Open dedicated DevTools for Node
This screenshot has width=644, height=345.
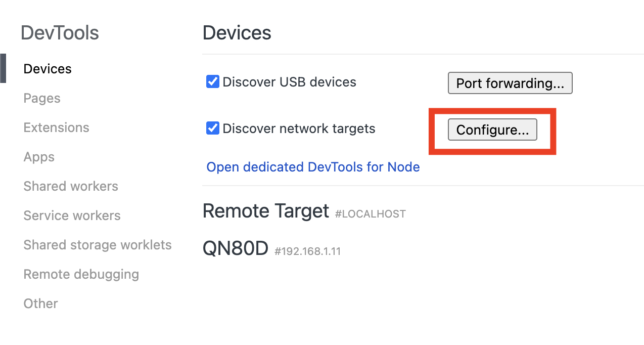click(312, 167)
